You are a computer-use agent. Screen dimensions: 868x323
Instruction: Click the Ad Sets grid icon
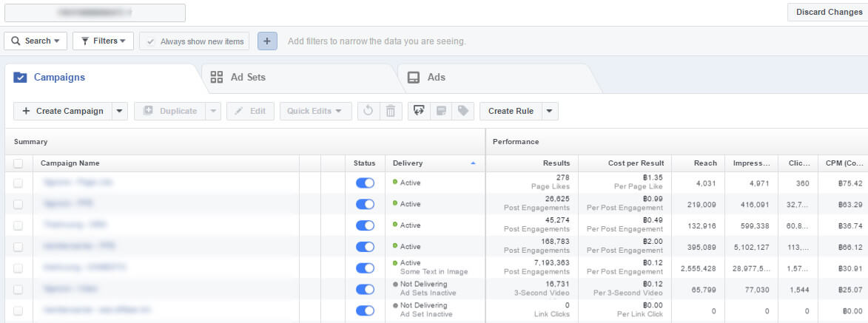217,77
